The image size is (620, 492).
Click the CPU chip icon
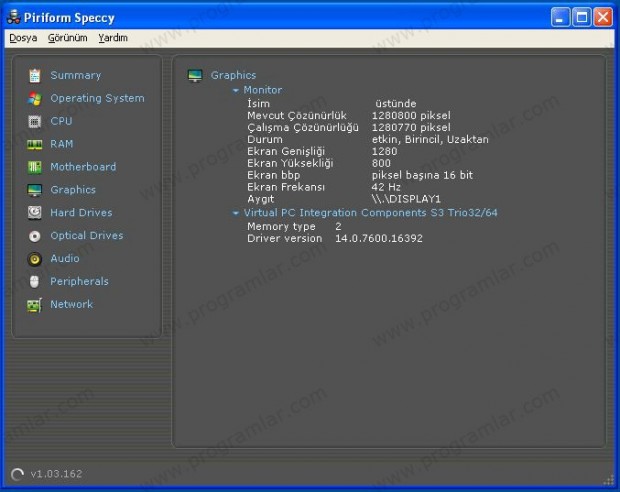pyautogui.click(x=34, y=121)
